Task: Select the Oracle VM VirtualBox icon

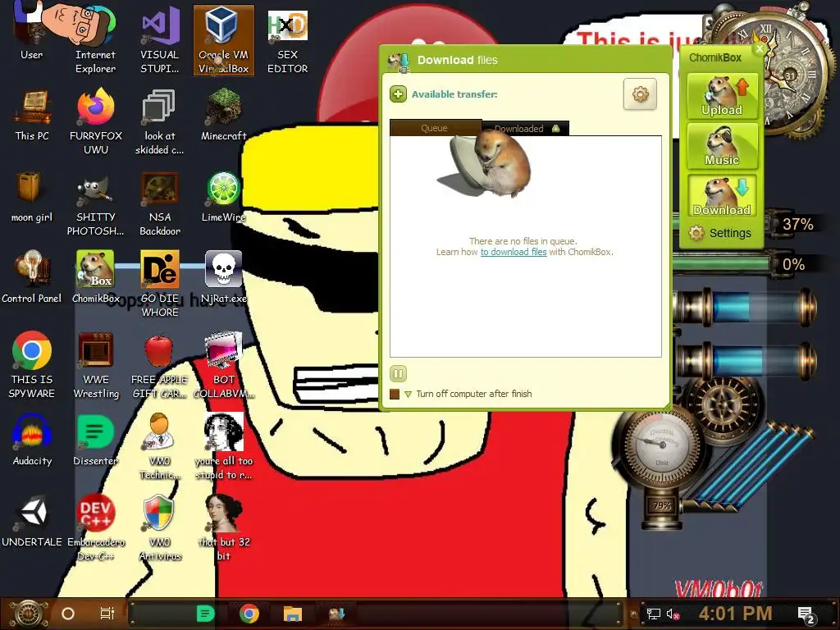Action: pyautogui.click(x=223, y=39)
